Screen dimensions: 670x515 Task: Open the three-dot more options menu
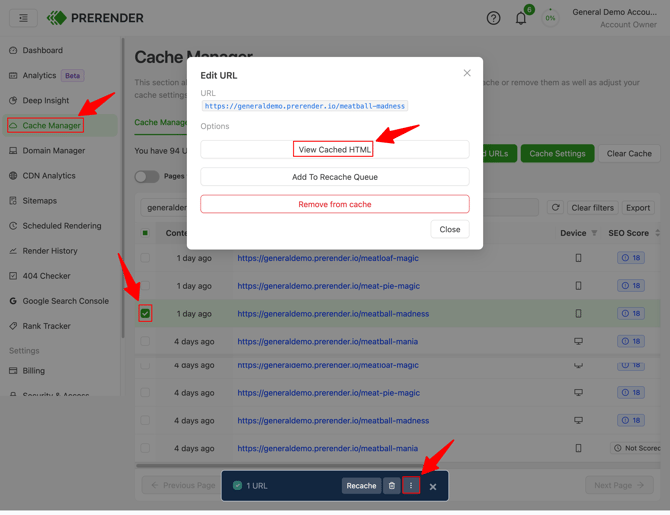411,486
